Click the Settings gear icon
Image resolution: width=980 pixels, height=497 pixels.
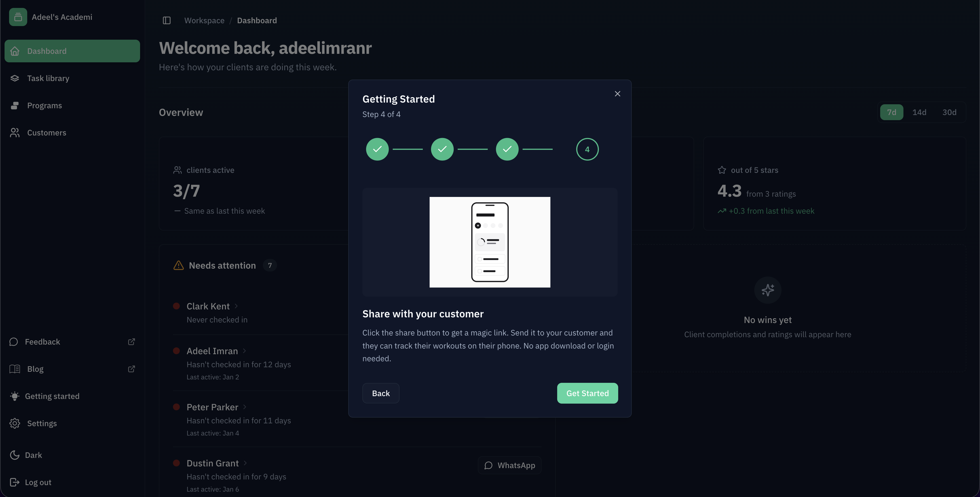(15, 423)
